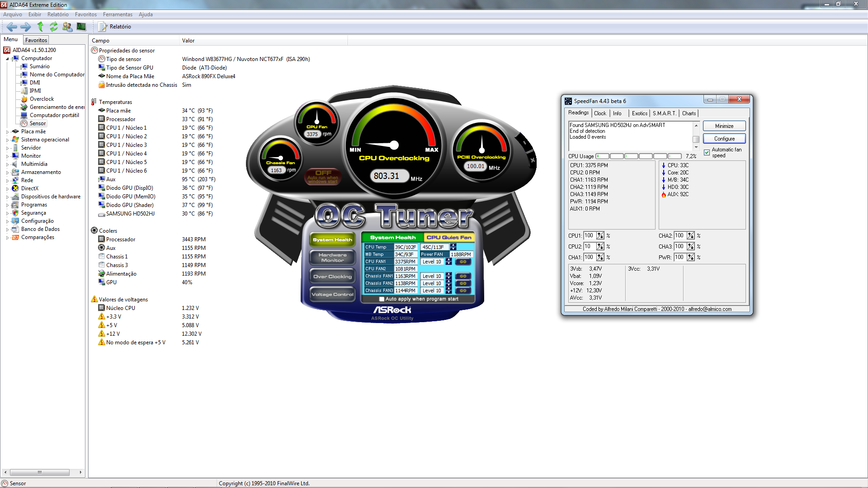Open the Relatório report toolbar button
This screenshot has height=488, width=868.
(115, 27)
